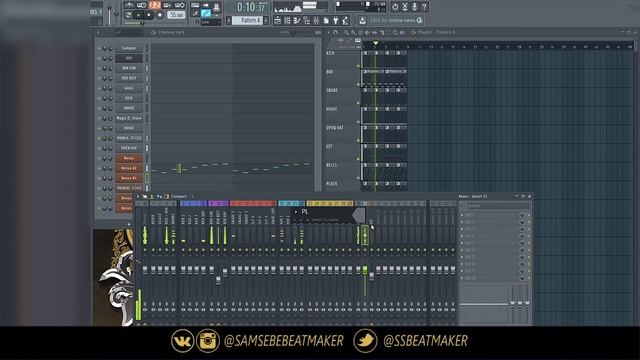Image resolution: width=640 pixels, height=360 pixels.
Task: Click the microphone recording icon at top right
Action: coord(414,7)
